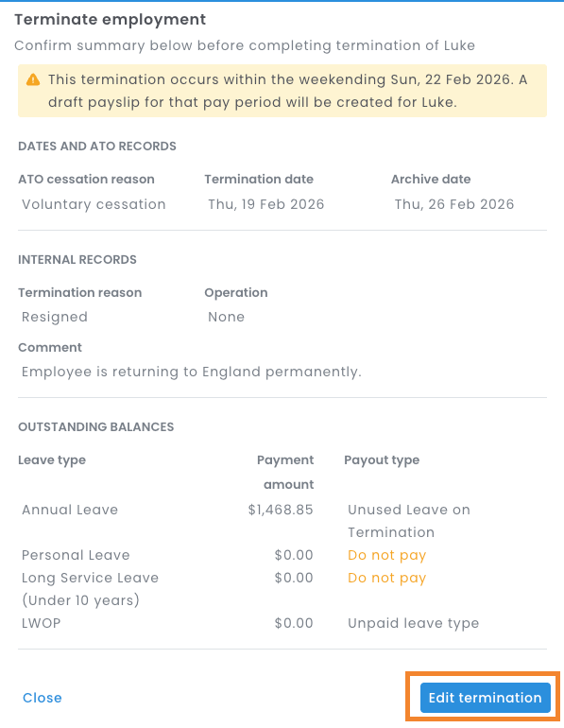The height and width of the screenshot is (728, 564).
Task: Click the $1,468.85 payment amount
Action: point(281,510)
